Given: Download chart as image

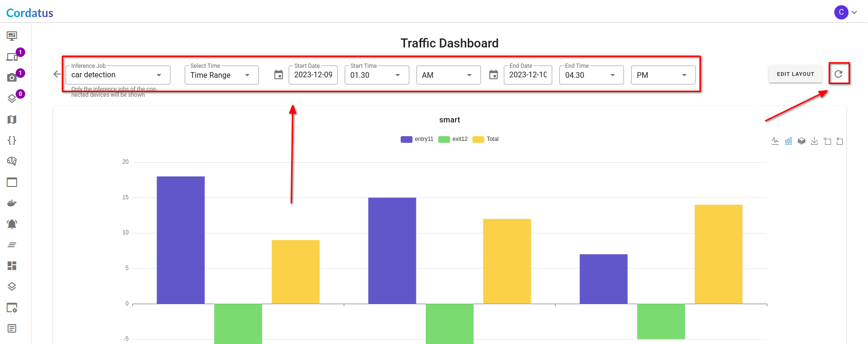Looking at the screenshot, I should pos(814,141).
